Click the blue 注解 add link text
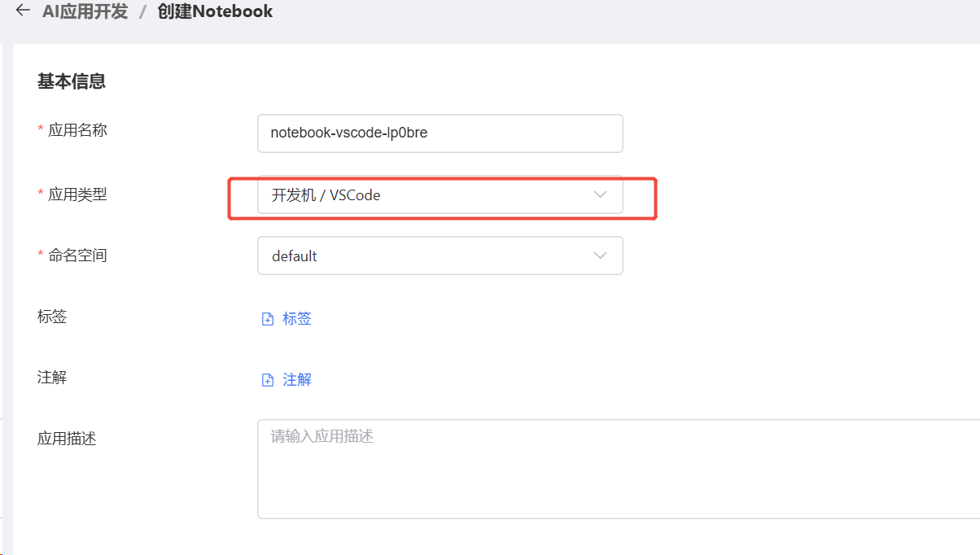 pyautogui.click(x=297, y=380)
